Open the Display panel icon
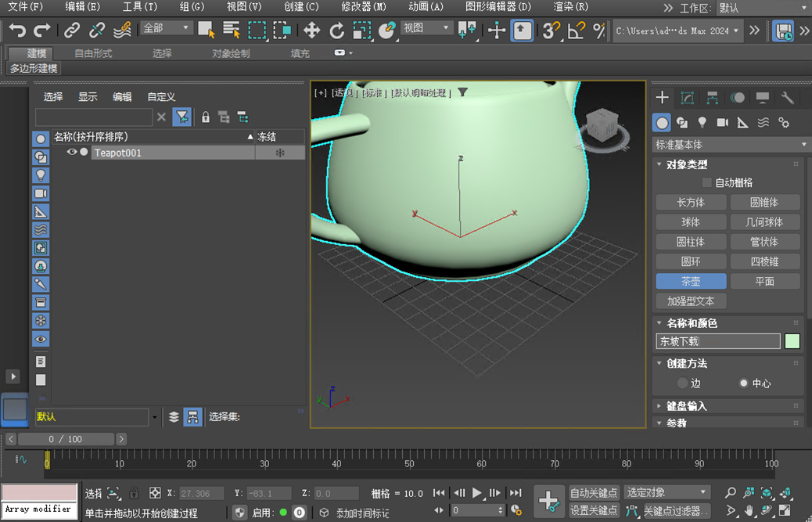Image resolution: width=812 pixels, height=522 pixels. pos(762,97)
